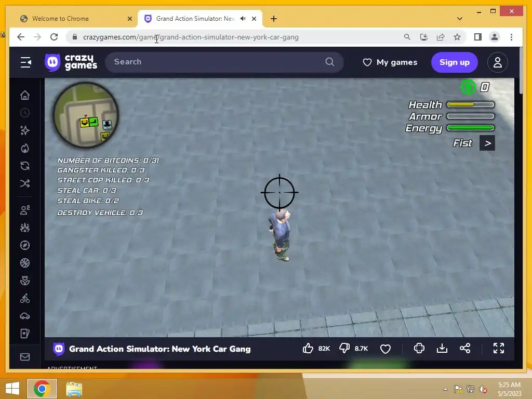The width and height of the screenshot is (532, 399).
Task: Share this page from address bar
Action: point(441,37)
